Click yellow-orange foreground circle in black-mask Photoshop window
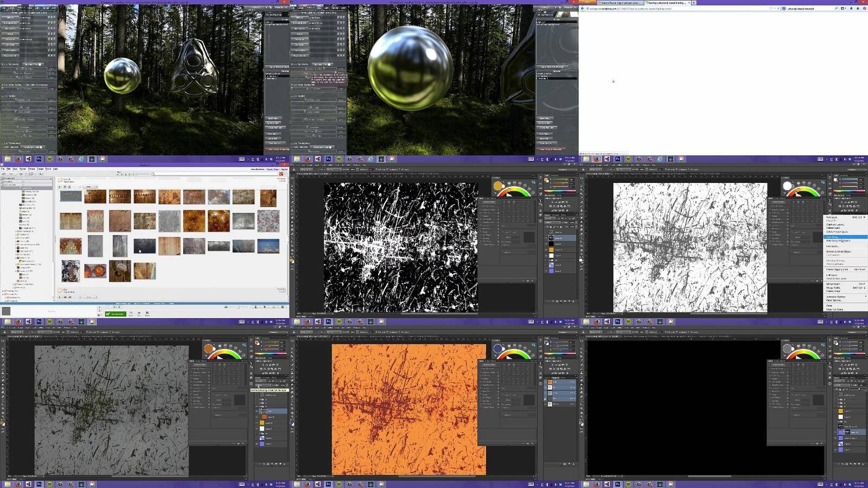Image resolution: width=868 pixels, height=488 pixels. (x=497, y=186)
